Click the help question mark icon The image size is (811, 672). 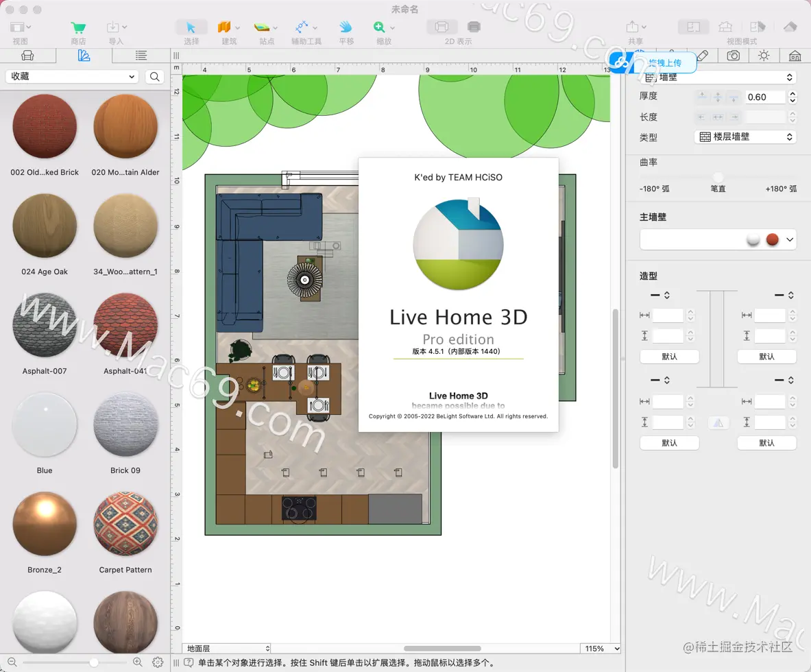[189, 662]
